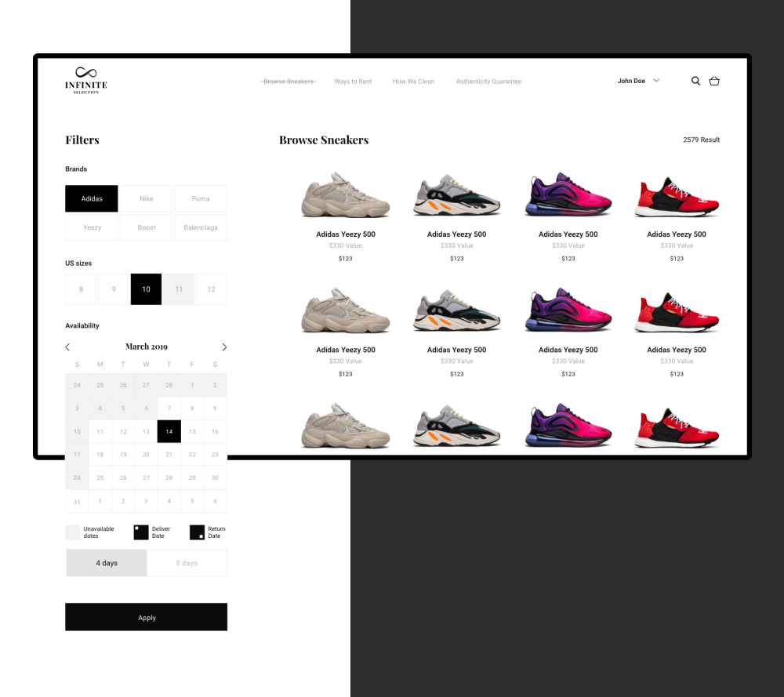Choose US size 8
784x697 pixels.
[81, 289]
